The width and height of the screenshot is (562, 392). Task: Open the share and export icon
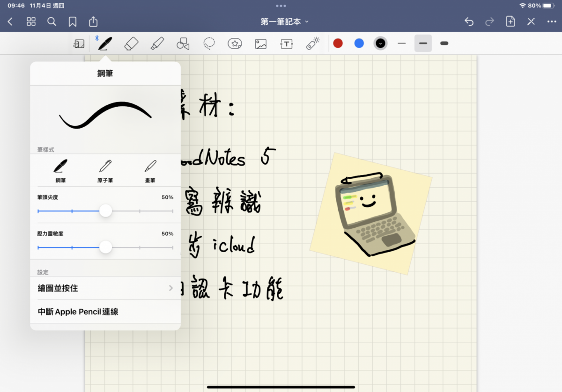pyautogui.click(x=93, y=22)
